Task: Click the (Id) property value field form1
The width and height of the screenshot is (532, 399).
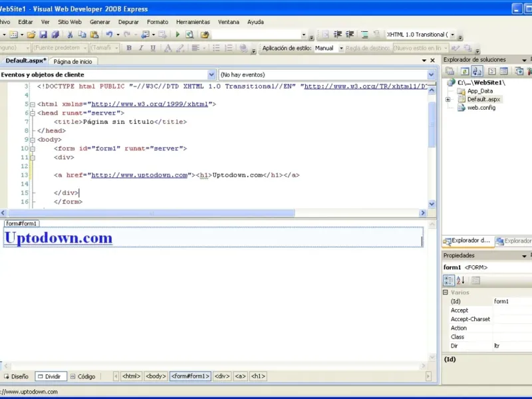Action: pos(512,301)
